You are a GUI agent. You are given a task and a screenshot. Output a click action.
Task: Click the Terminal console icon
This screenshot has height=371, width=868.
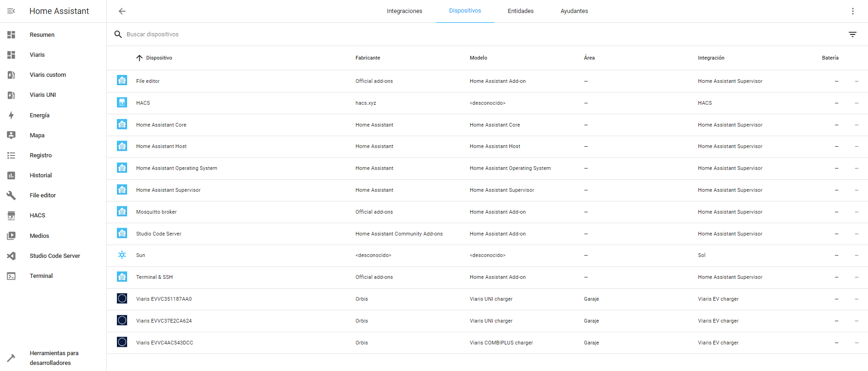click(x=11, y=276)
